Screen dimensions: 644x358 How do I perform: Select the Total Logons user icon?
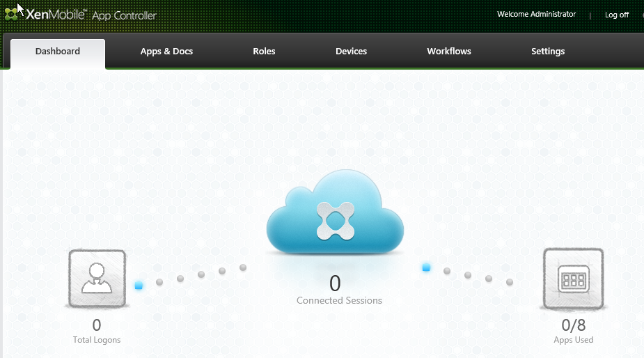[97, 278]
